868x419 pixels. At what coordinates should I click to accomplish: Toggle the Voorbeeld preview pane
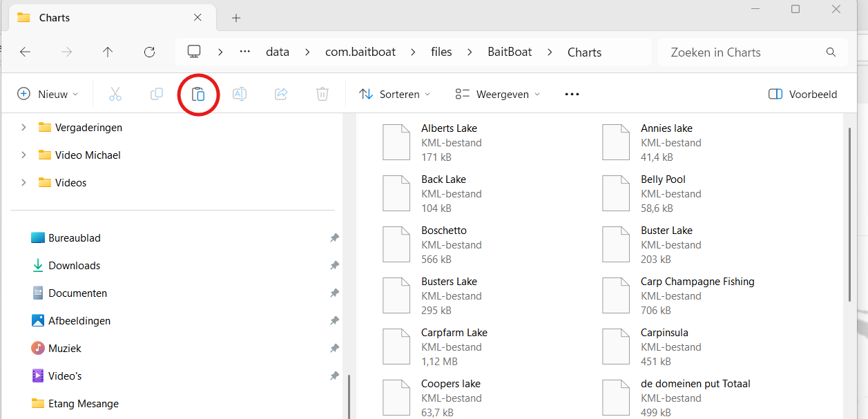802,95
